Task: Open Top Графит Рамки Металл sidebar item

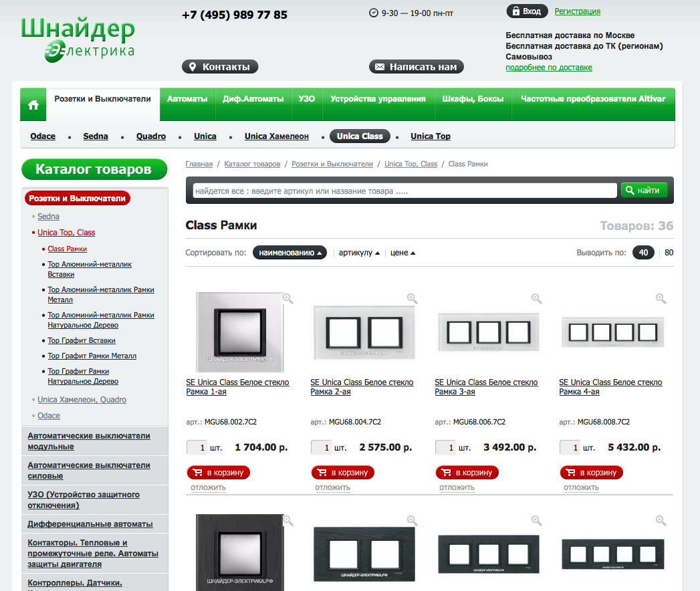Action: click(92, 356)
